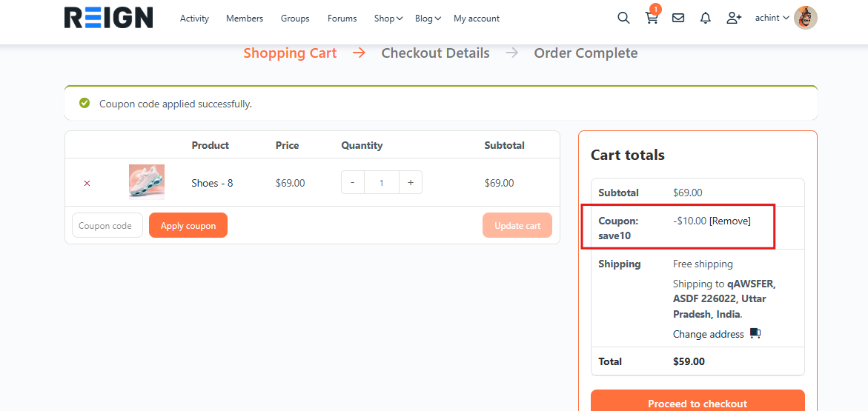The height and width of the screenshot is (411, 868).
Task: Remove Shoes - 8 with red X
Action: 87,183
